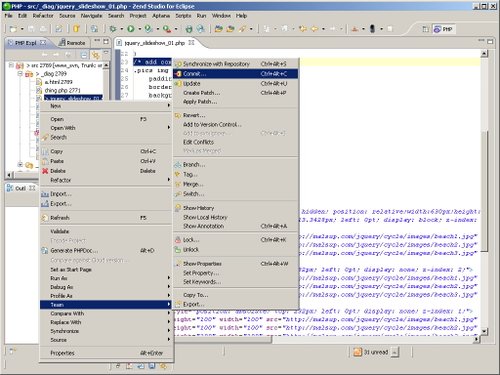Select Create Patch... entry
The image size is (500, 375).
pyautogui.click(x=236, y=93)
